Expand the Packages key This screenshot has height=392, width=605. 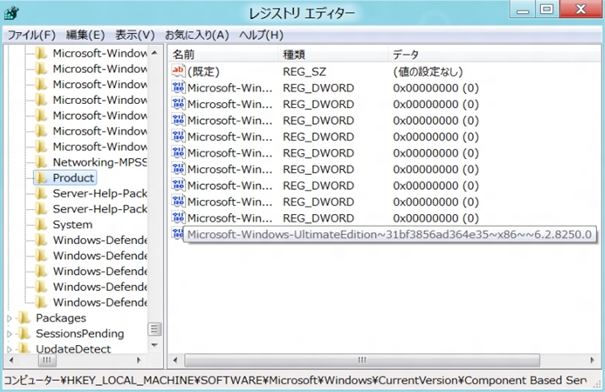10,318
